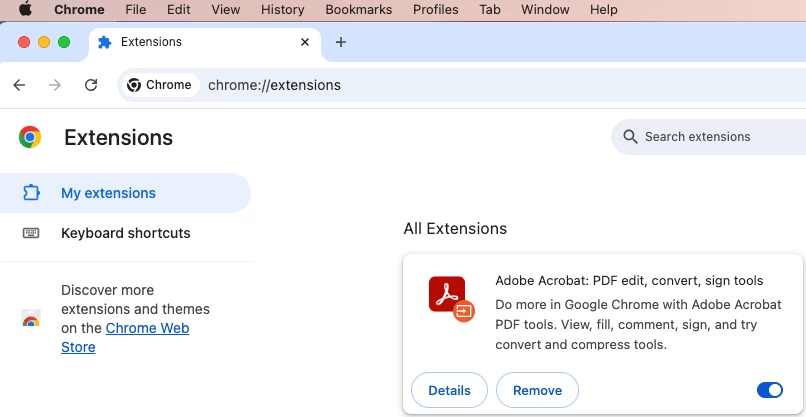
Task: Click the Chrome logo beside Extensions heading
Action: [x=30, y=137]
